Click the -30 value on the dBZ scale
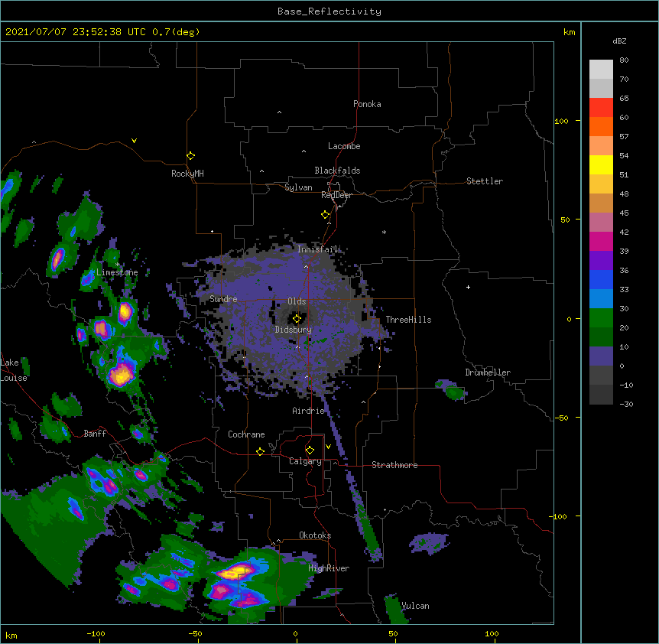659x644 pixels. [x=626, y=404]
